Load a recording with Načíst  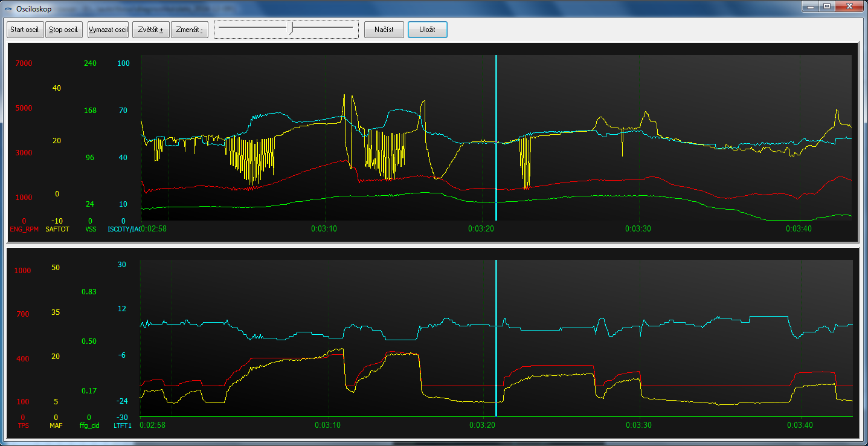384,30
